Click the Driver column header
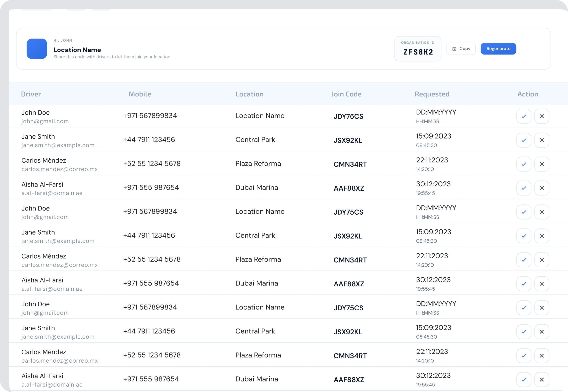Screen dimensions: 568x392 (31, 94)
